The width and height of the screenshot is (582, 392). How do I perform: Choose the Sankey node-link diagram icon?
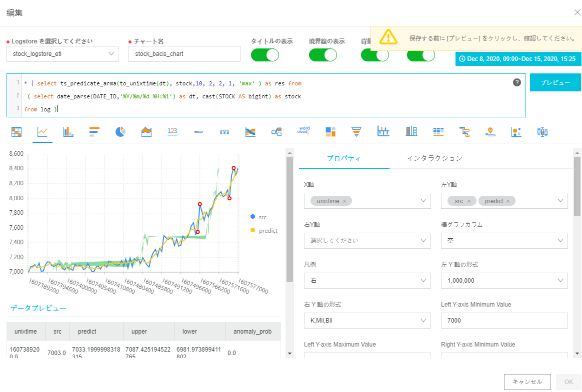coord(276,132)
